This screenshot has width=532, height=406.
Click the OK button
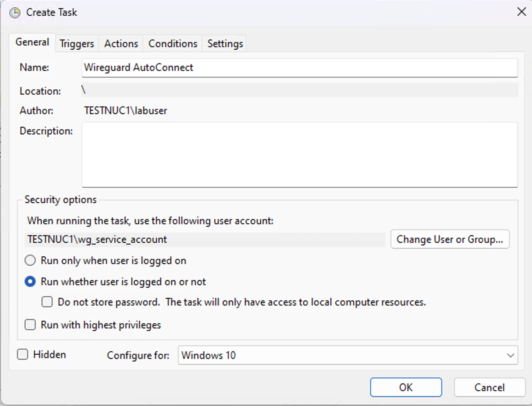(x=405, y=387)
